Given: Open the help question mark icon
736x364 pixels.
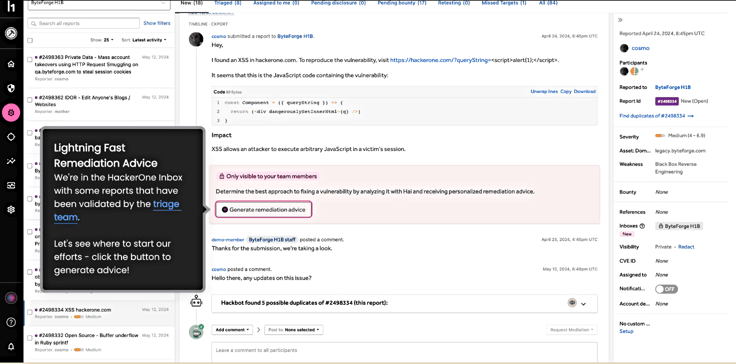Looking at the screenshot, I should tap(11, 322).
